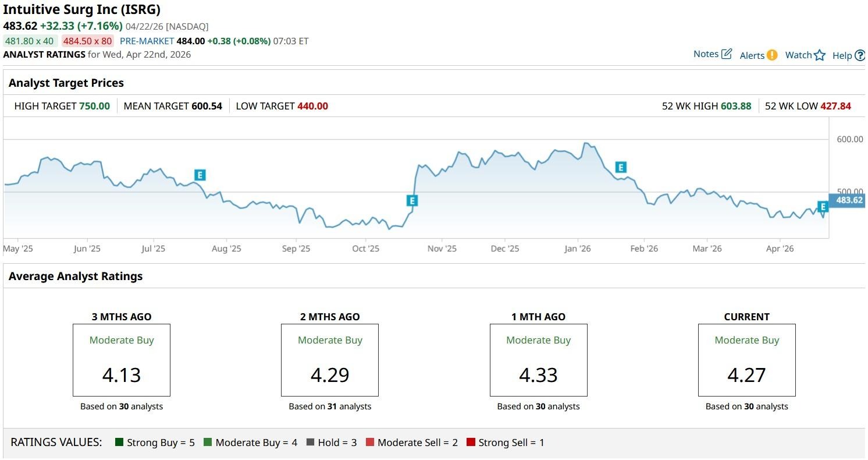Click the Strong Sell red swatch
The height and width of the screenshot is (460, 868).
coord(471,443)
